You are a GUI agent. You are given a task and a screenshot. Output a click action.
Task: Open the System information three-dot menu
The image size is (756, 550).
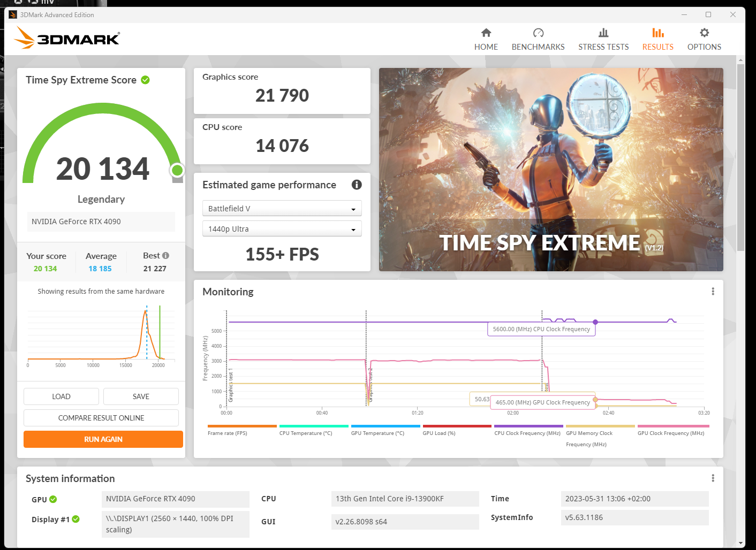coord(713,478)
